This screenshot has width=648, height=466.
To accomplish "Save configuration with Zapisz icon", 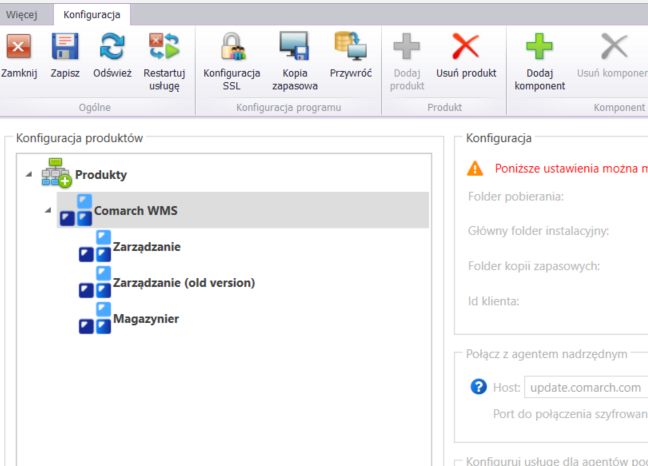I will 65,46.
